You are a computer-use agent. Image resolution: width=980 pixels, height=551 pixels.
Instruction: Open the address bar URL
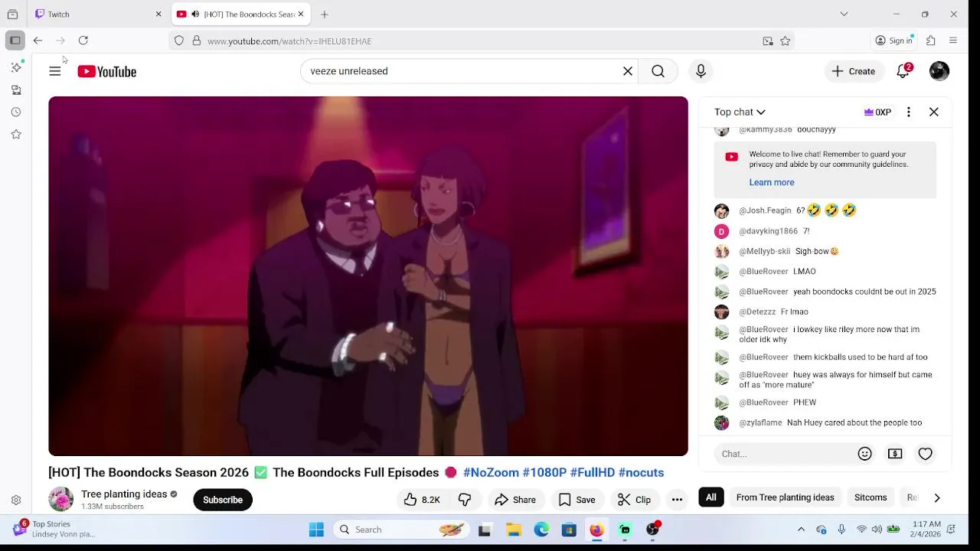[x=289, y=41]
